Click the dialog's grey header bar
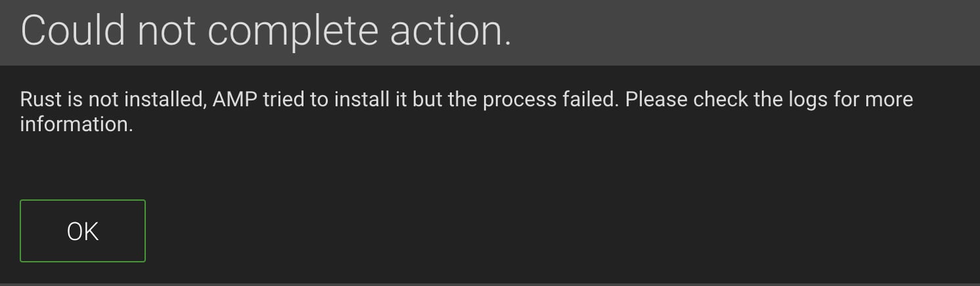 coord(742,33)
